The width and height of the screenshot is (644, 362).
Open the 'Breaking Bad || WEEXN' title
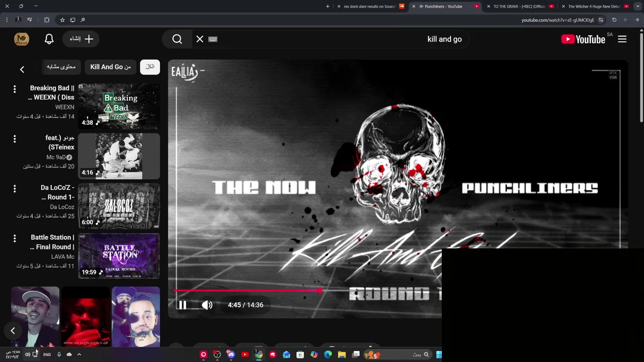click(x=51, y=93)
